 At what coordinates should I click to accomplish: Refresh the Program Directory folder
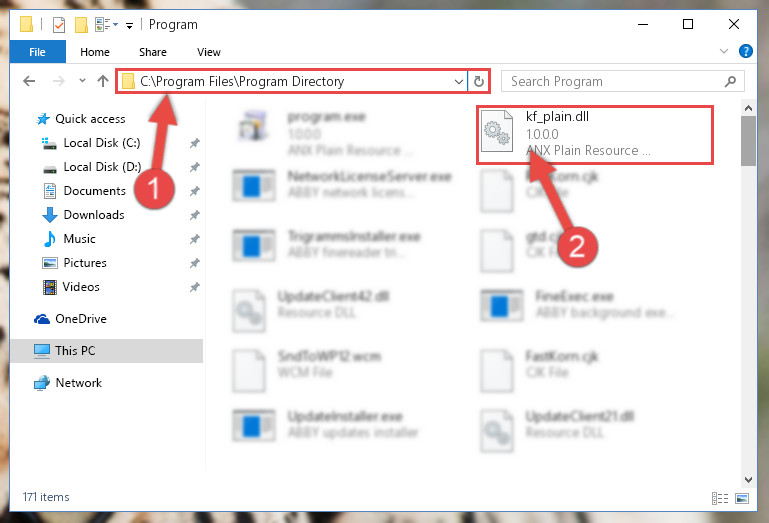click(479, 81)
